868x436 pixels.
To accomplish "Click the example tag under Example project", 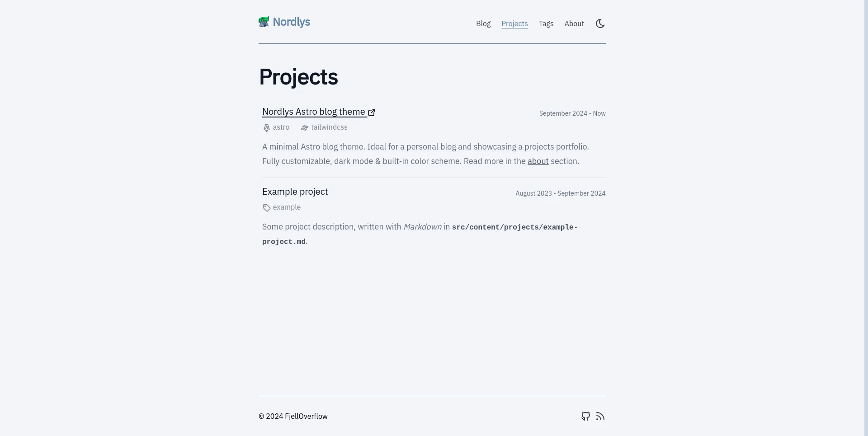I will tap(287, 207).
